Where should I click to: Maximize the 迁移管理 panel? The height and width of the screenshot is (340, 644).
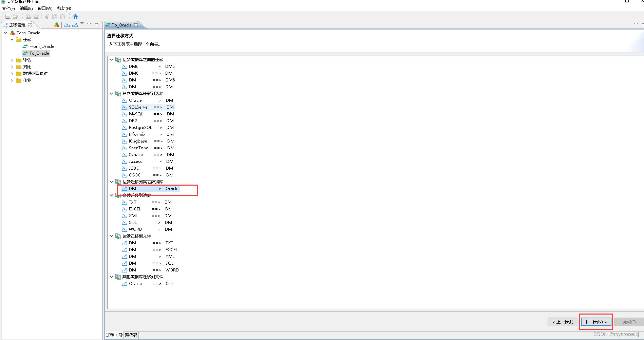click(97, 24)
